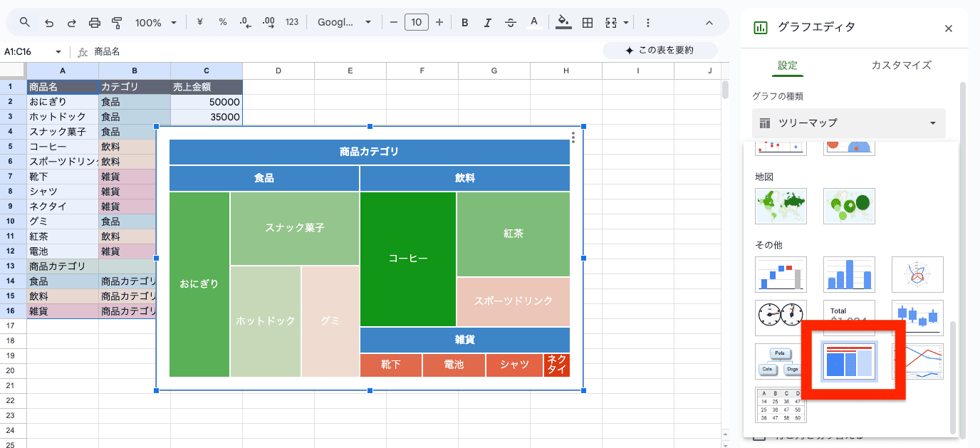
Task: Click the paint format roller icon
Action: point(118,23)
